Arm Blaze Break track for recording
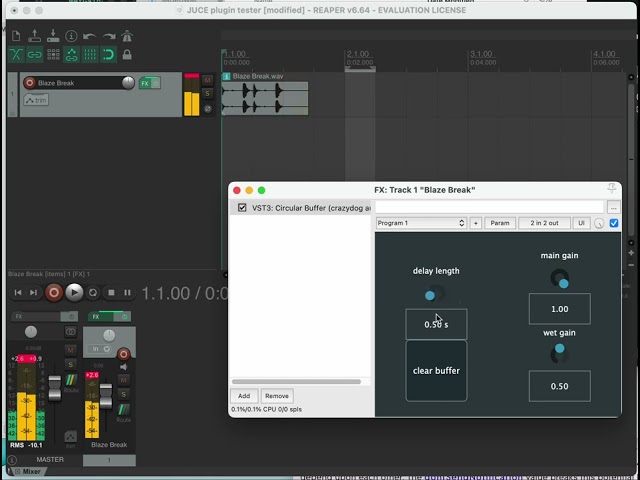 (x=29, y=83)
